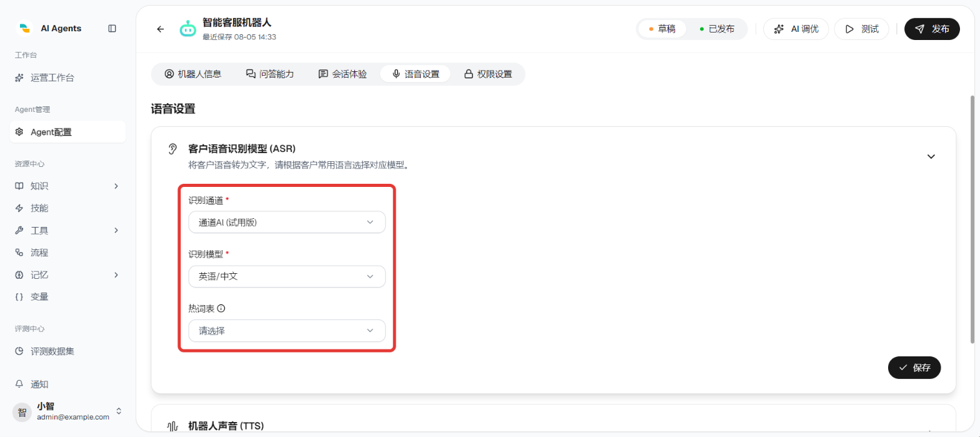Click the AI 调优 button

point(796,29)
